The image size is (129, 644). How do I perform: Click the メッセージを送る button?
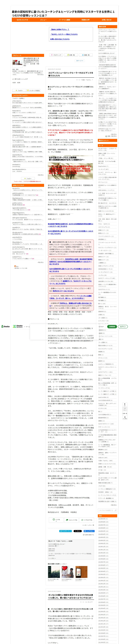pyautogui.click(x=33, y=90)
